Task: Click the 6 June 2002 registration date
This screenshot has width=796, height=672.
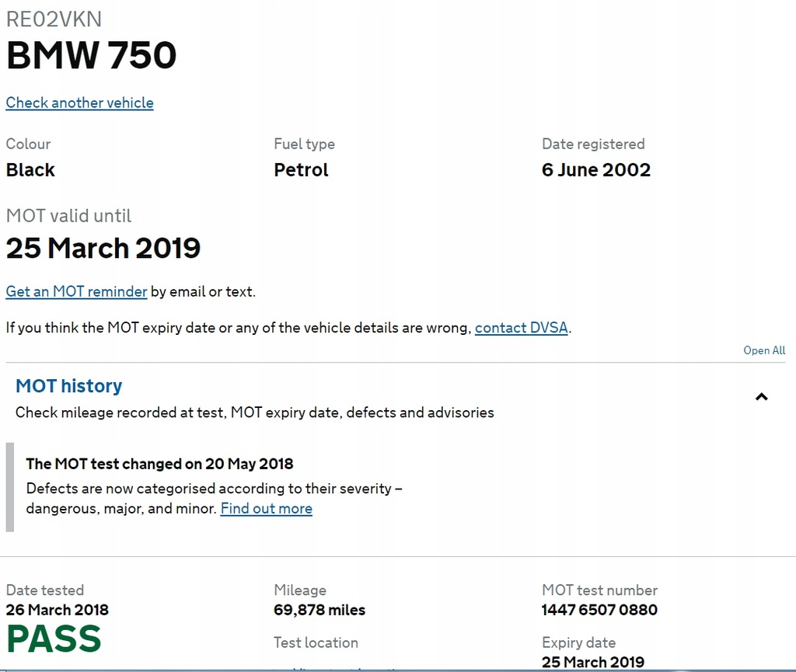Action: tap(596, 170)
